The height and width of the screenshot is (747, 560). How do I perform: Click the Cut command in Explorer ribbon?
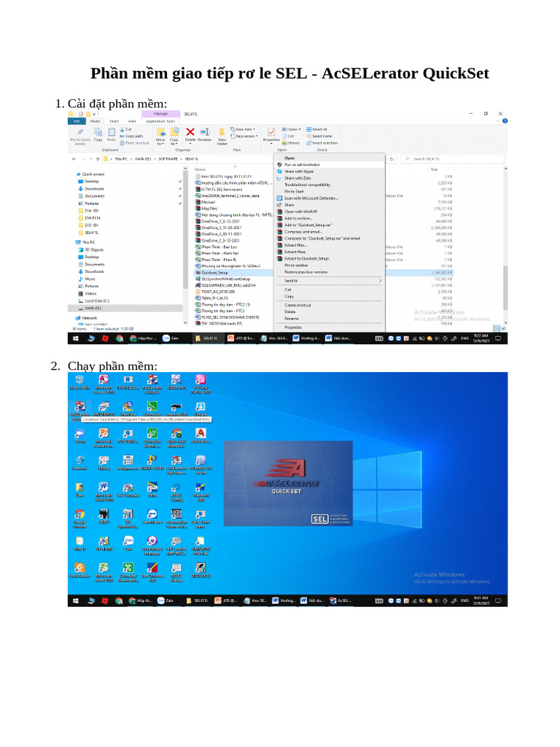tap(125, 129)
